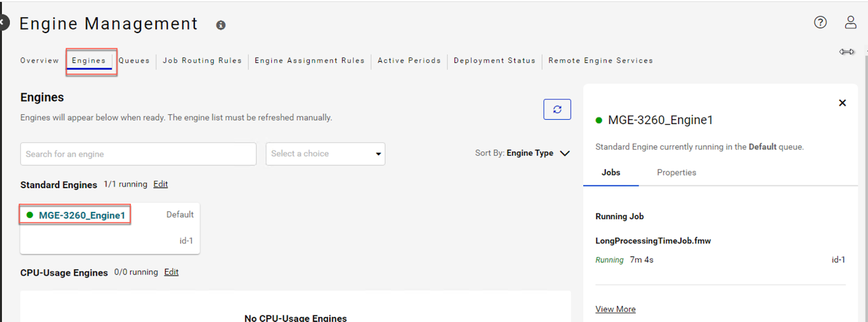Open Engine Assignment Rules tab
868x322 pixels.
click(310, 61)
